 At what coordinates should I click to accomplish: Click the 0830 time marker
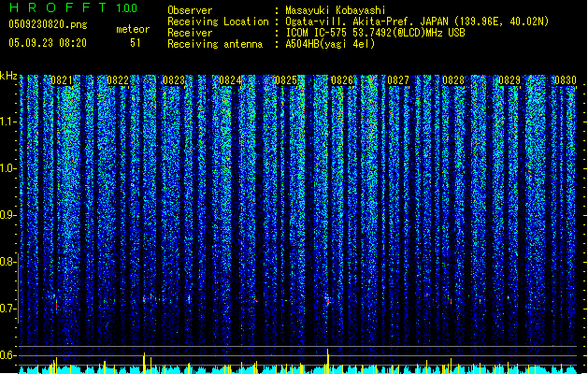(x=566, y=80)
